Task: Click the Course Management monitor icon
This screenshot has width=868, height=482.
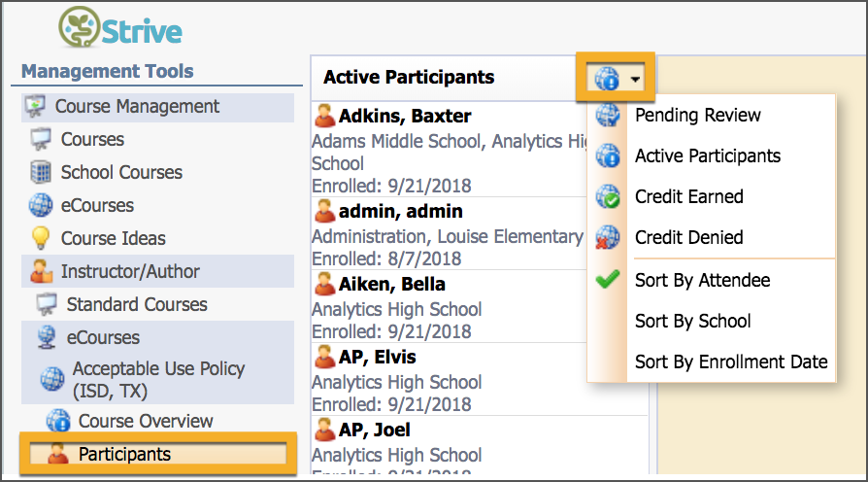Action: click(35, 106)
